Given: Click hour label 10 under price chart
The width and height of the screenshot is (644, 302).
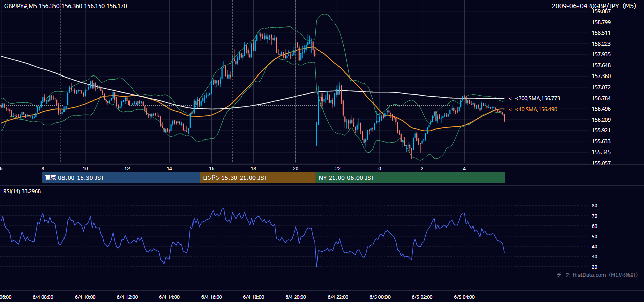Looking at the screenshot, I should tap(85, 169).
